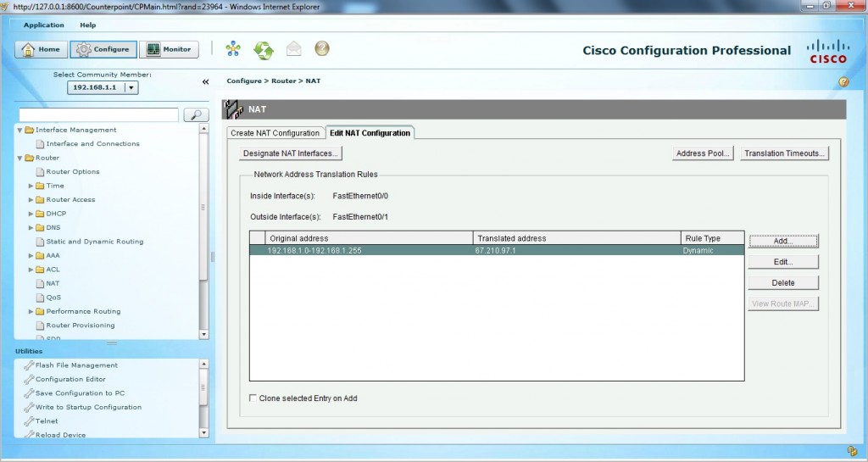The width and height of the screenshot is (868, 462).
Task: Click the Delete button
Action: 782,283
